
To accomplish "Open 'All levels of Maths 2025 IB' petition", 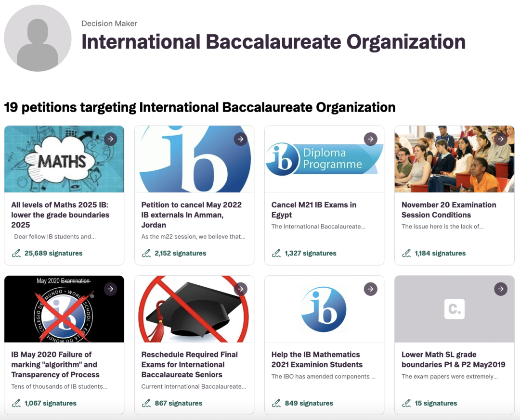I will (60, 215).
